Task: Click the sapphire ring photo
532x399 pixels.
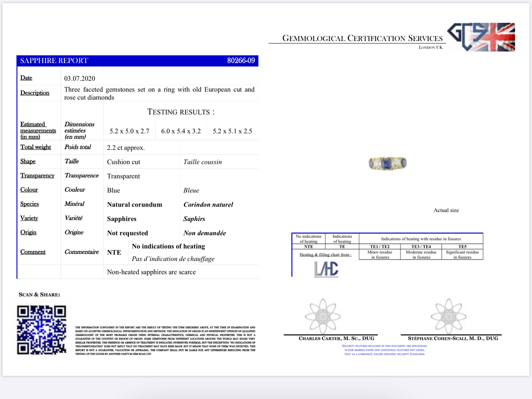Action: tap(387, 163)
